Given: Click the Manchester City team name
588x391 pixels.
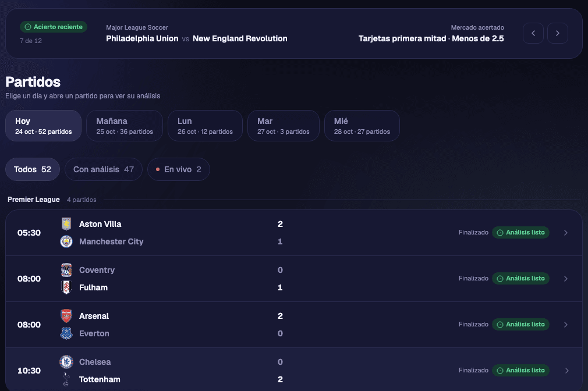Looking at the screenshot, I should 111,242.
